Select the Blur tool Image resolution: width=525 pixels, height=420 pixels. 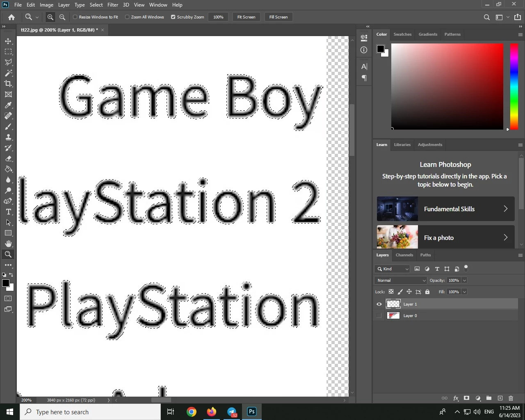pos(8,180)
